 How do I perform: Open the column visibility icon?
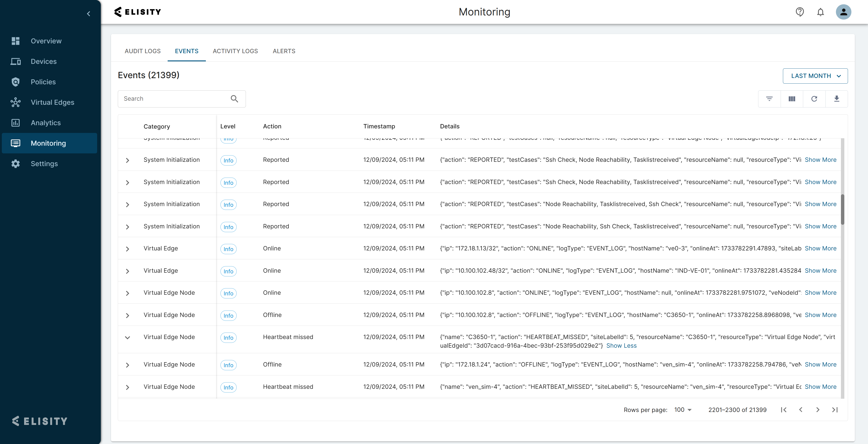[792, 99]
